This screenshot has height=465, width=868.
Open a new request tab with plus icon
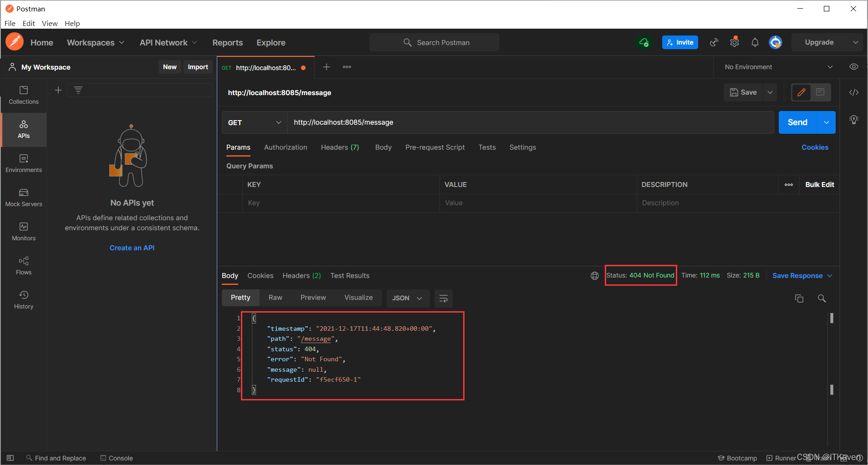point(327,67)
